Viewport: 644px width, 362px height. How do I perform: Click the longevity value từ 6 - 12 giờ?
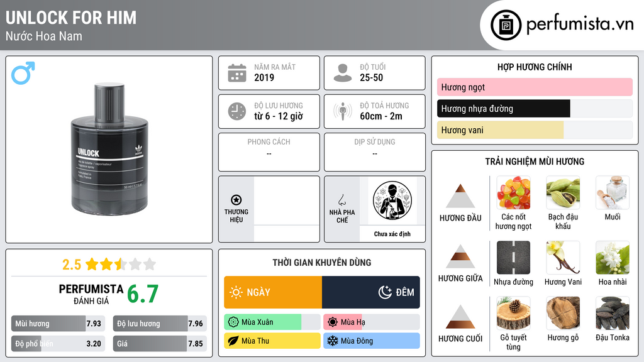point(279,116)
